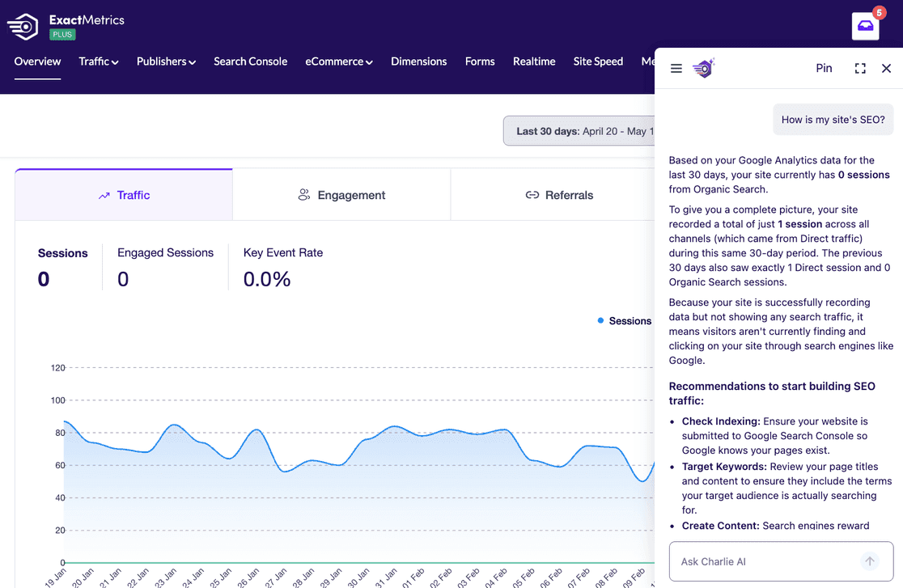The width and height of the screenshot is (903, 588).
Task: Click the Key Event Rate metric
Action: pos(282,253)
